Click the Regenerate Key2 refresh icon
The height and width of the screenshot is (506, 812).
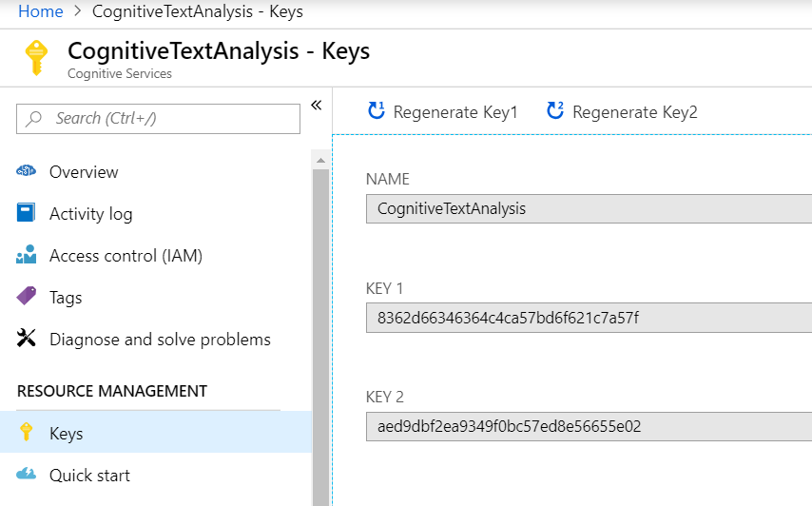555,111
